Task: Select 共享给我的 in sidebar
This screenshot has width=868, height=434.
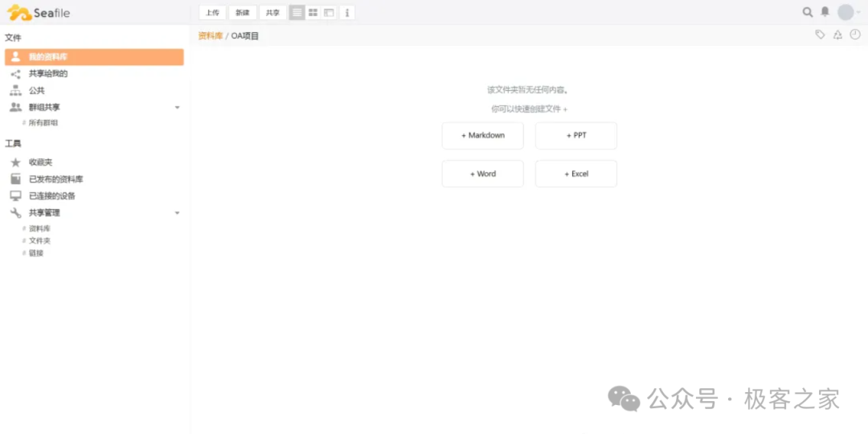Action: [x=48, y=74]
